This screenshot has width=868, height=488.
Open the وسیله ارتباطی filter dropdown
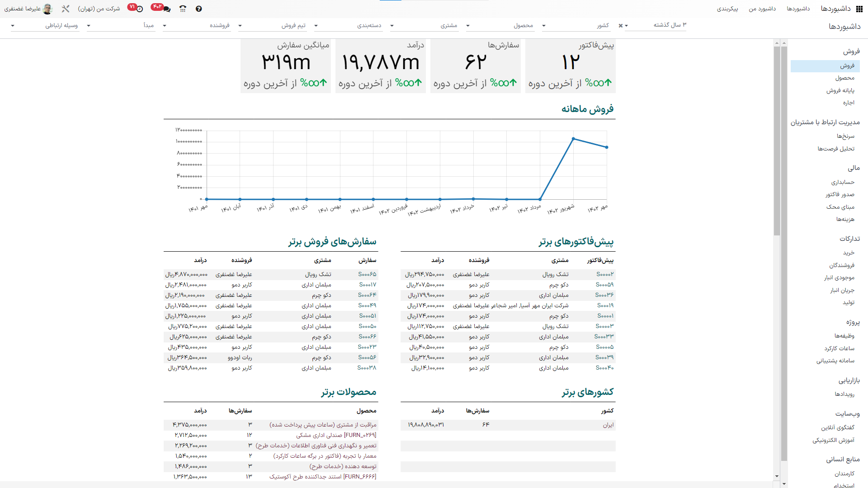click(x=13, y=26)
